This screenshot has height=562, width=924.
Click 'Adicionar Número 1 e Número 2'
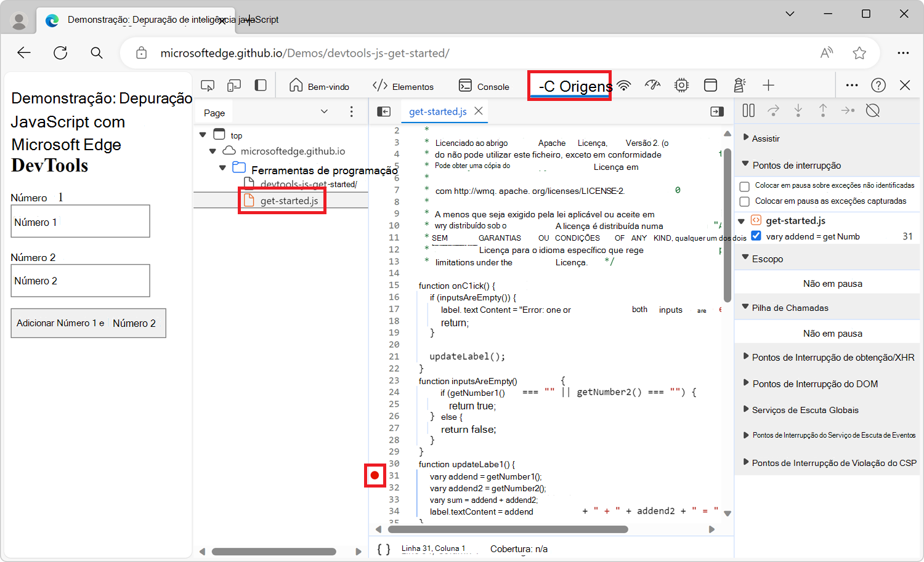click(x=88, y=323)
